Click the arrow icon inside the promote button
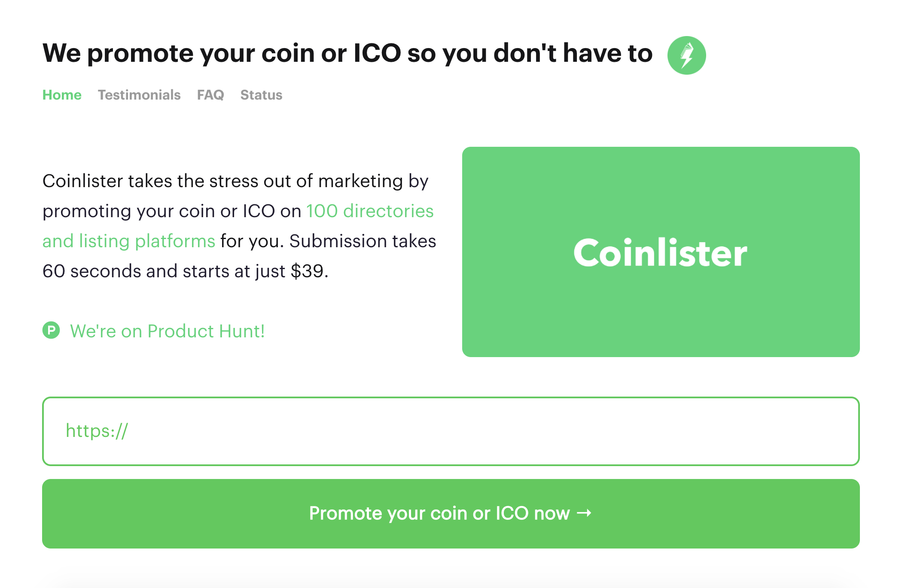The image size is (902, 588). coord(583,513)
